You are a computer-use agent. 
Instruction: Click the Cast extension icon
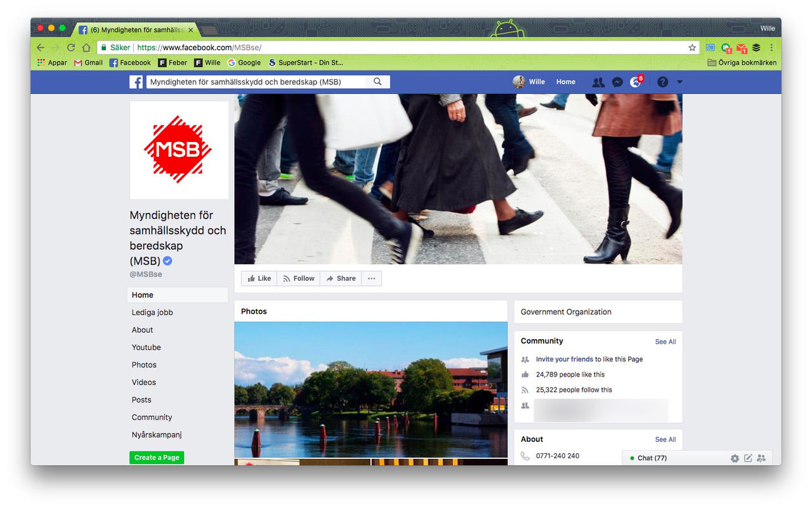pos(710,48)
